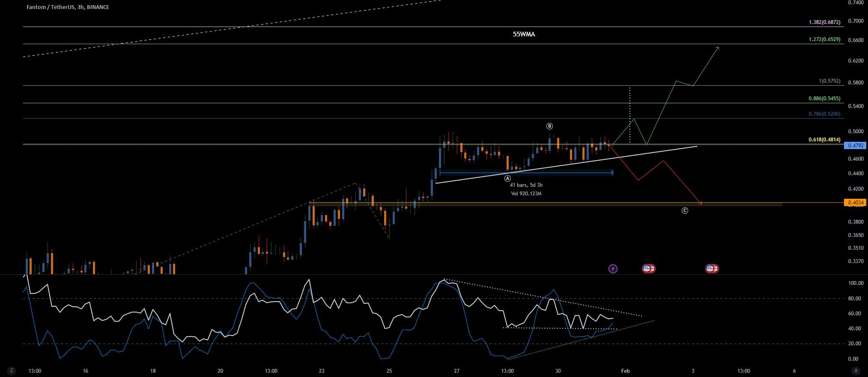Click 0.5000 on the price axis
This screenshot has height=377, width=868.
coord(856,132)
